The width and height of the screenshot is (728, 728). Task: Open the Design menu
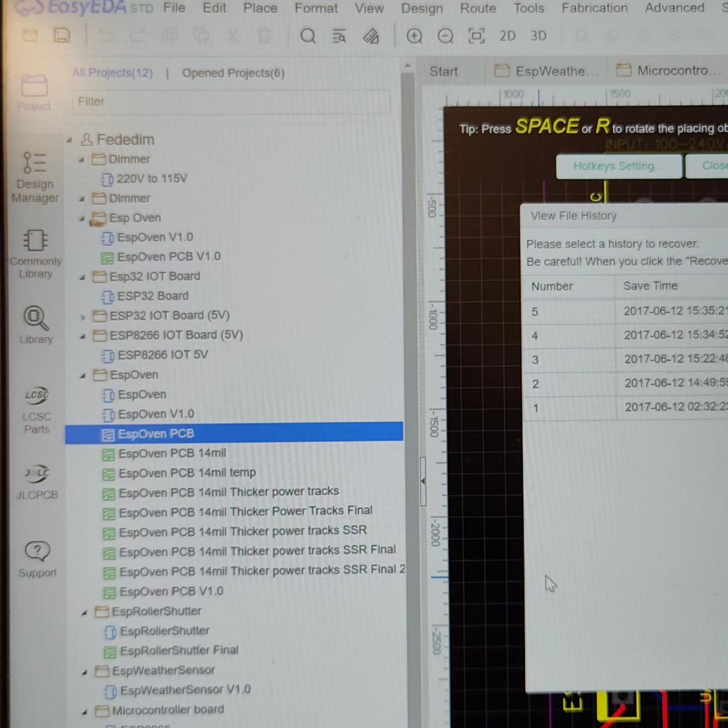pyautogui.click(x=422, y=8)
